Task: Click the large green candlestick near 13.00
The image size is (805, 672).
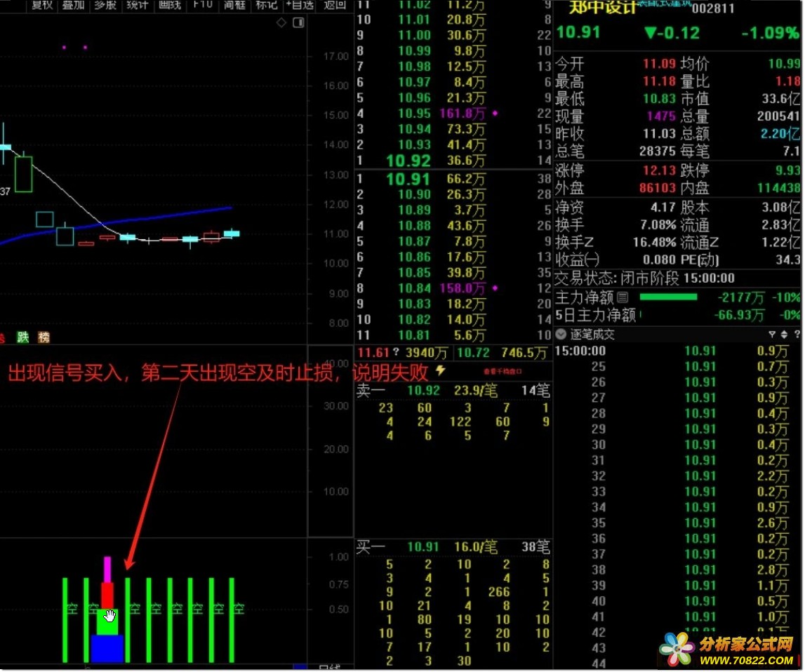Action: click(x=24, y=174)
